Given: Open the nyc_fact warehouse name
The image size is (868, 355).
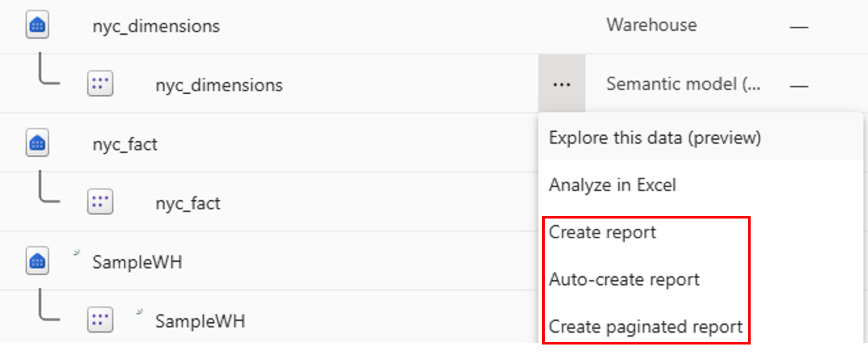Looking at the screenshot, I should [125, 144].
